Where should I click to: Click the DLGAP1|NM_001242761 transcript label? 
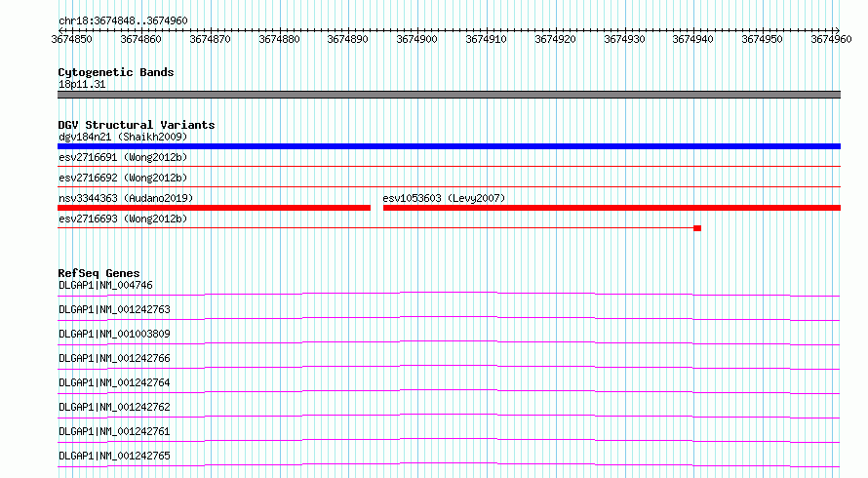(x=114, y=431)
